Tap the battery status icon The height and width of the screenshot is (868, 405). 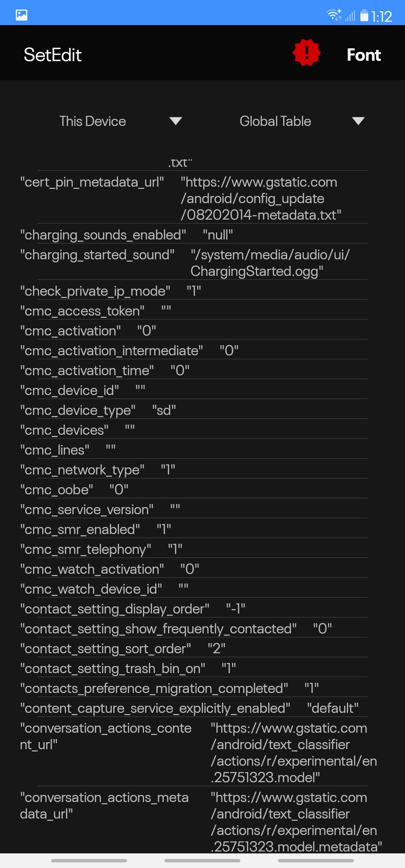[x=364, y=16]
